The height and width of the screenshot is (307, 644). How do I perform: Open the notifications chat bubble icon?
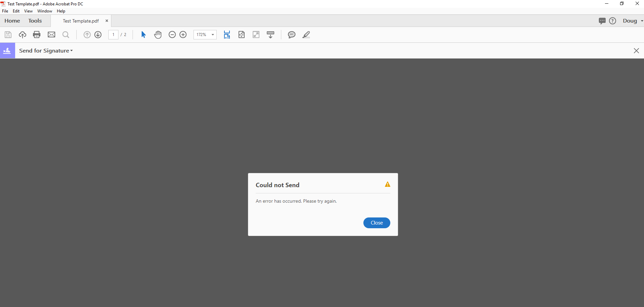602,21
